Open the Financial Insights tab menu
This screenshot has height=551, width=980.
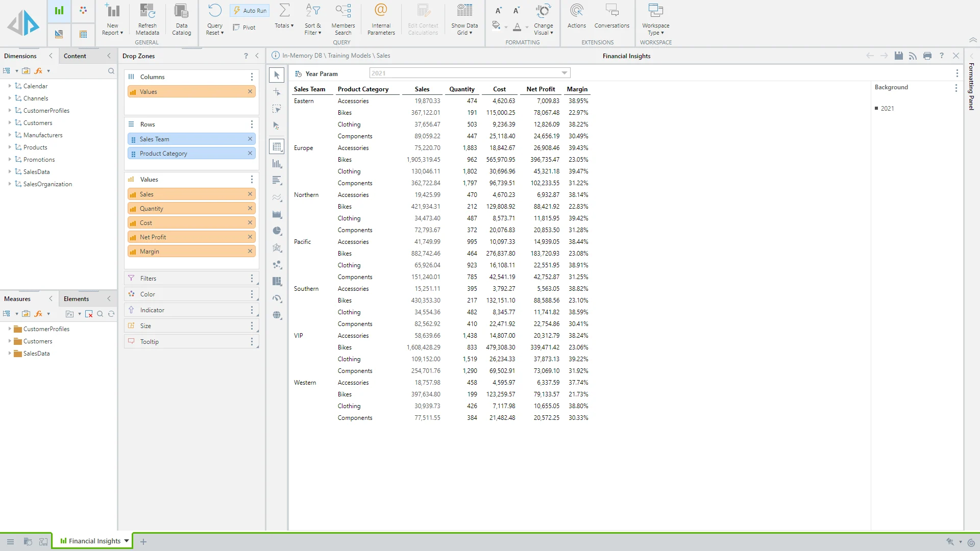[126, 541]
